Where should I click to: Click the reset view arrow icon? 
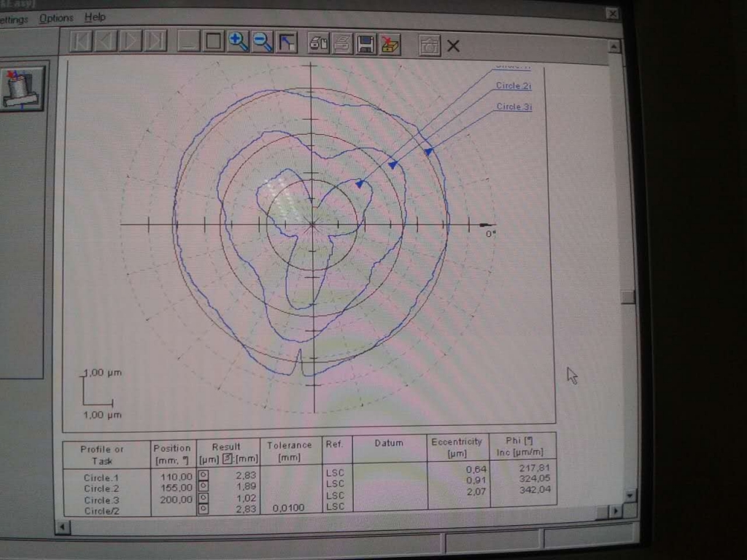pos(287,42)
